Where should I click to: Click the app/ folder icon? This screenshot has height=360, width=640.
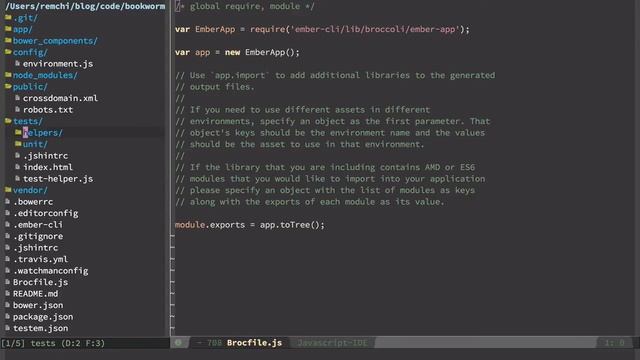pos(8,29)
